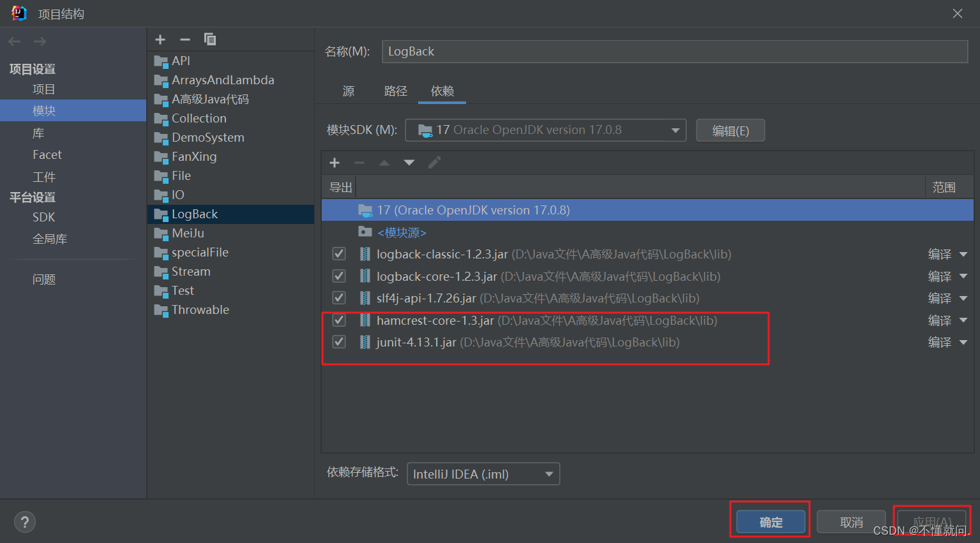
Task: Select SDK under platform settings
Action: [44, 217]
